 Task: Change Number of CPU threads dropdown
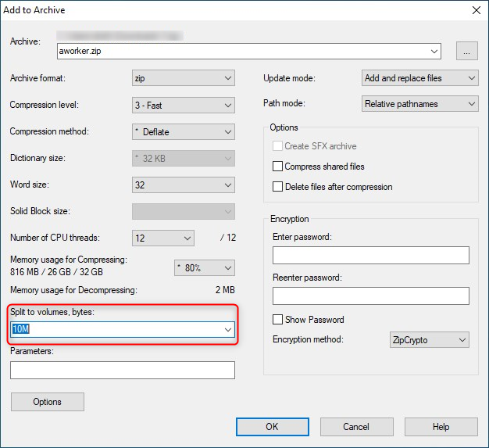pos(164,238)
